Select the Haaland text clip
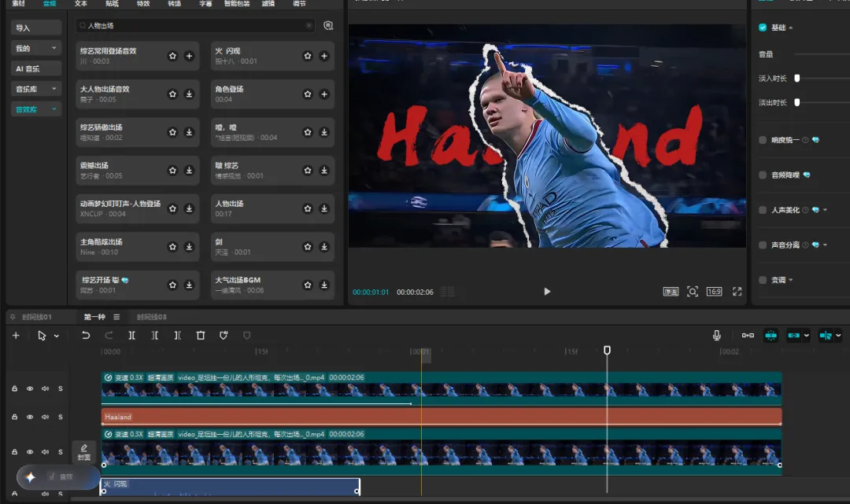The height and width of the screenshot is (504, 850). tap(442, 417)
